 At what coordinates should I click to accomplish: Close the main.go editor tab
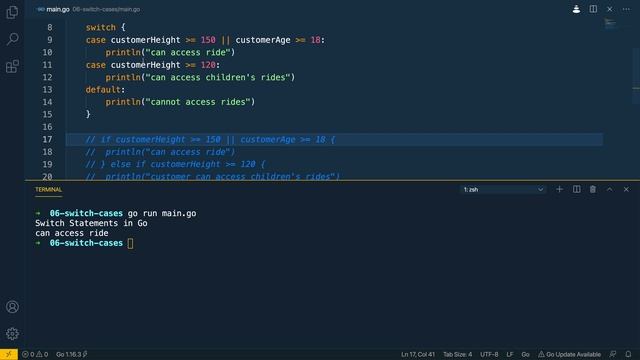pyautogui.click(x=609, y=9)
